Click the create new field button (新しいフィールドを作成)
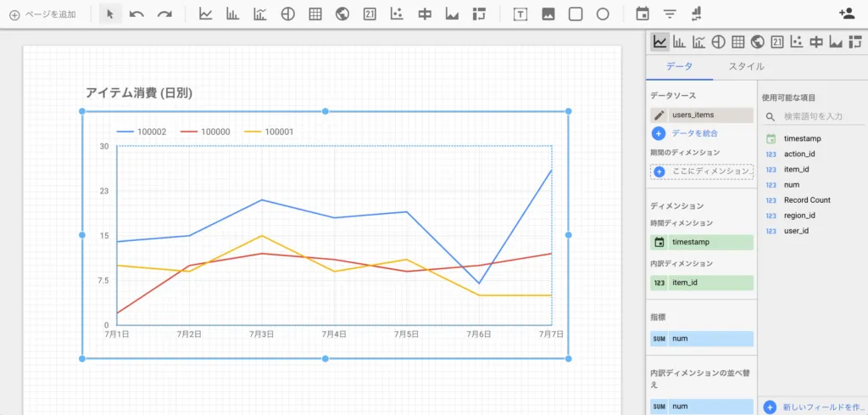The height and width of the screenshot is (415, 868). (814, 407)
